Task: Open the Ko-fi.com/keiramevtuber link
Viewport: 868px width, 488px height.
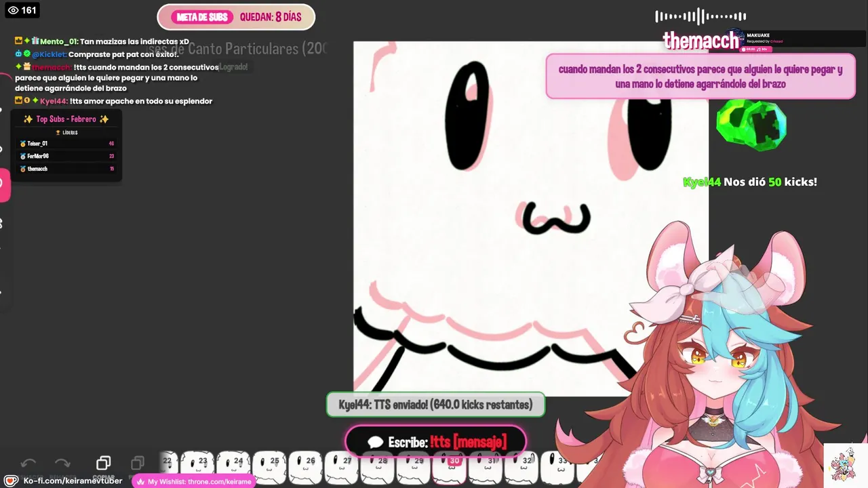Action: (x=73, y=481)
